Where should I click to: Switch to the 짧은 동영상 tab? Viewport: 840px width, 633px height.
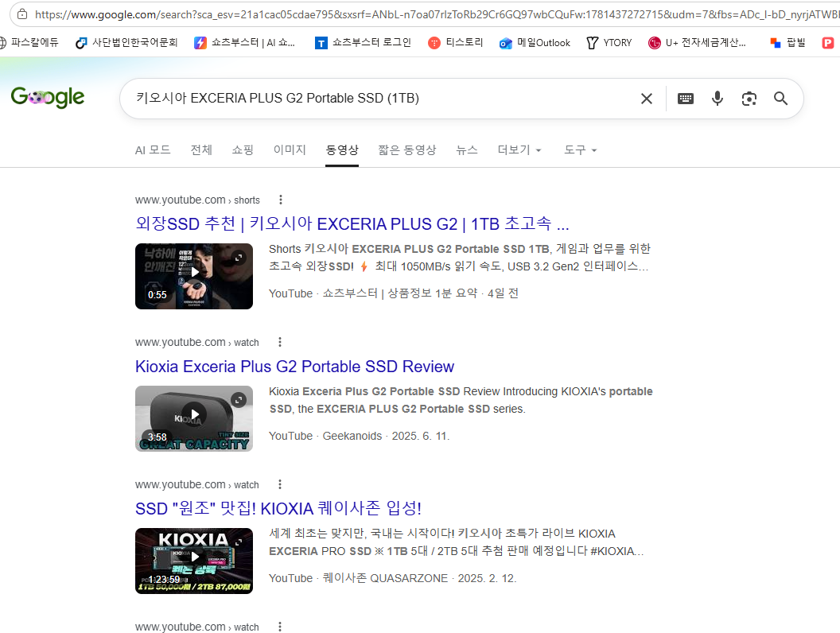click(407, 150)
